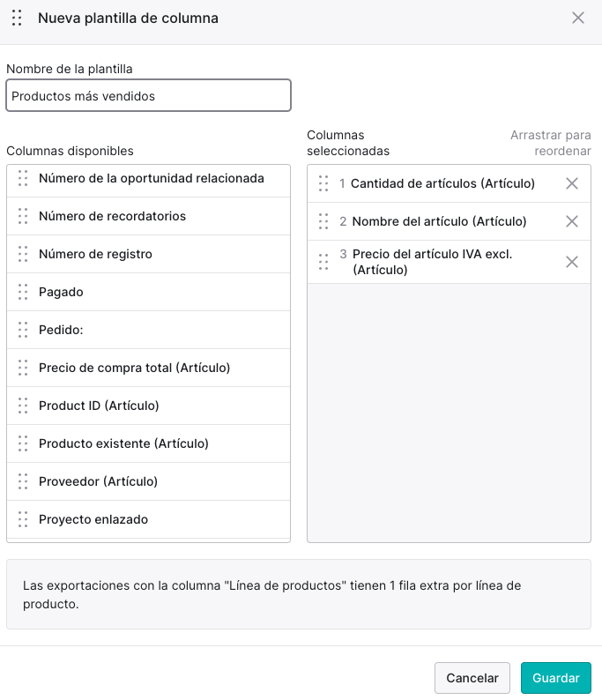Remove Nombre del artículo selected column
The height and width of the screenshot is (700, 602).
tap(572, 221)
